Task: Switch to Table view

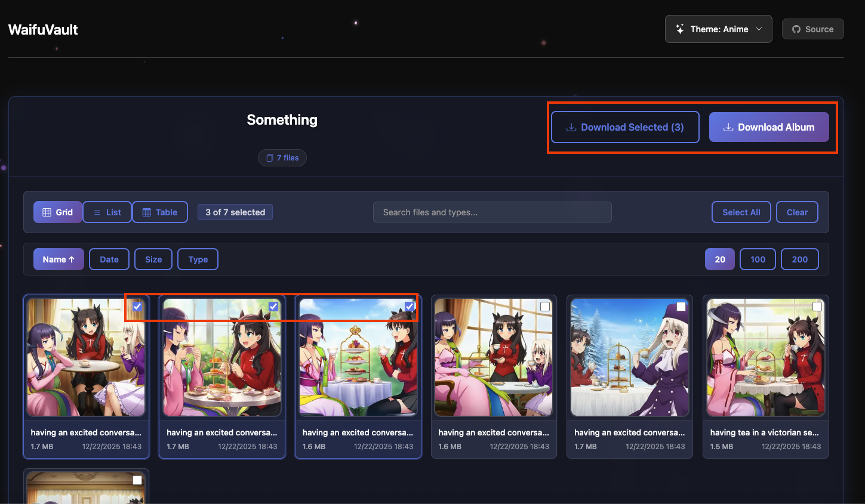Action: (160, 212)
